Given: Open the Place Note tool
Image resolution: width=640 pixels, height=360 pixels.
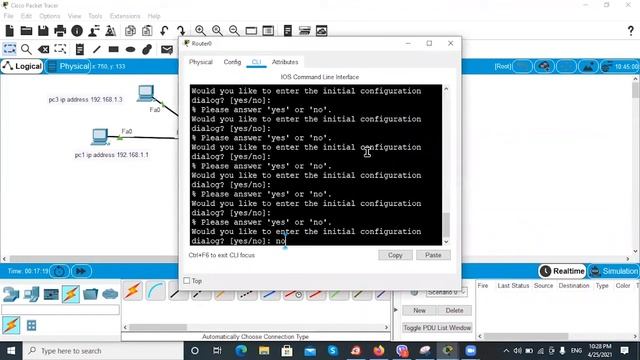Looking at the screenshot, I should tap(80, 49).
